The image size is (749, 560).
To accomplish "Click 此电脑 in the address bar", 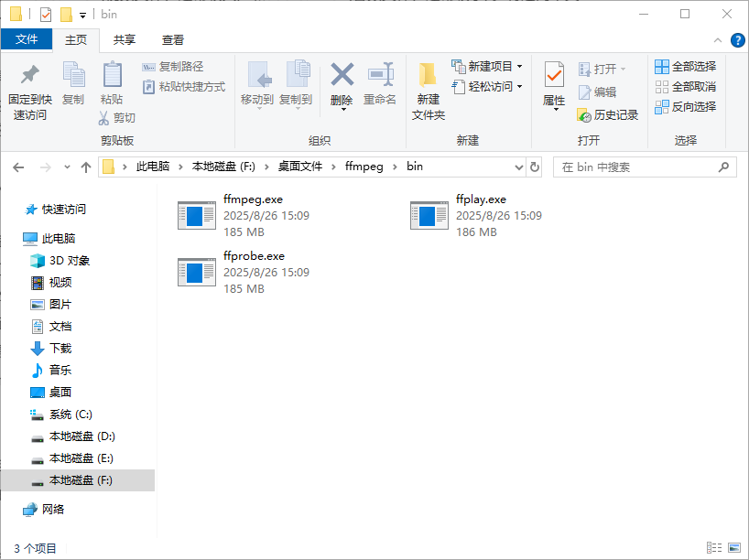I will coord(153,167).
